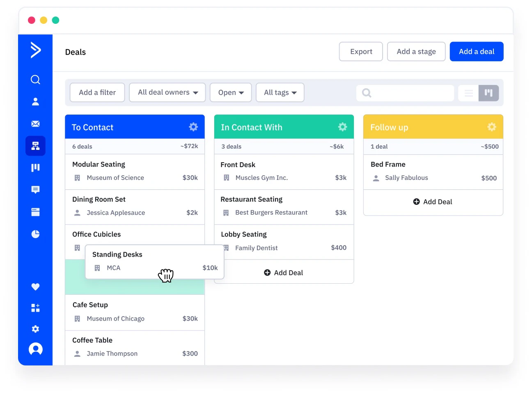
Task: Open Contacts from the sidebar person icon
Action: tap(35, 101)
